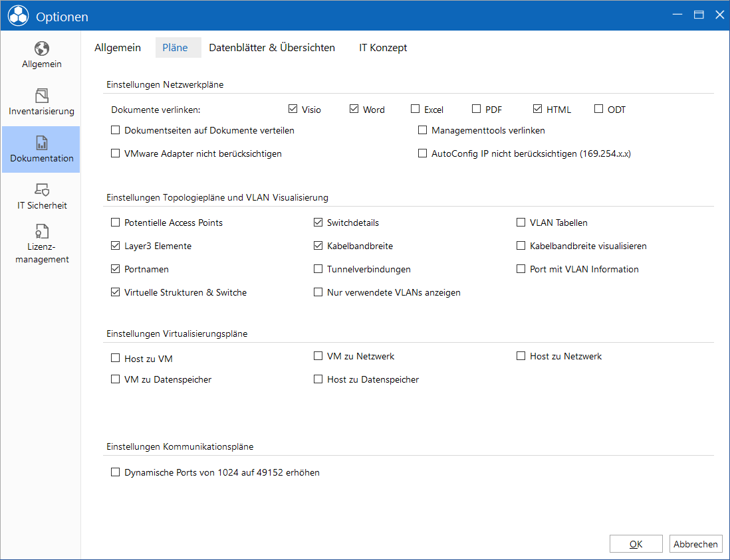Viewport: 730px width, 560px height.
Task: Cancel with the Abbrechen button
Action: coord(695,543)
